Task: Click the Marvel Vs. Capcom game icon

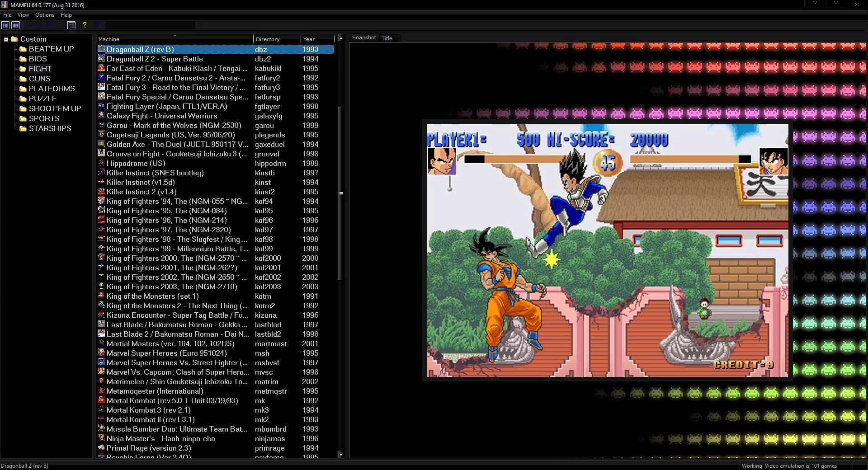Action: [101, 372]
